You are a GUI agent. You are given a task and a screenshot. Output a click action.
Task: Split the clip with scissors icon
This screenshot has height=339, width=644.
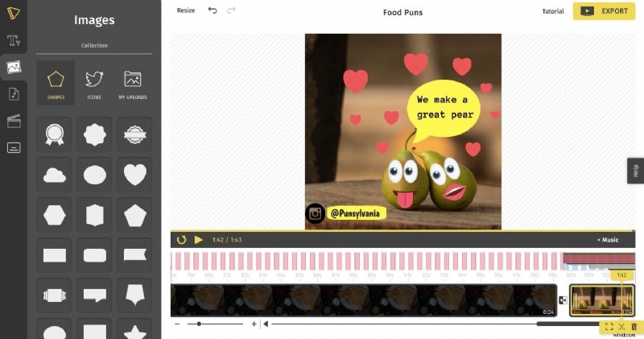(621, 327)
